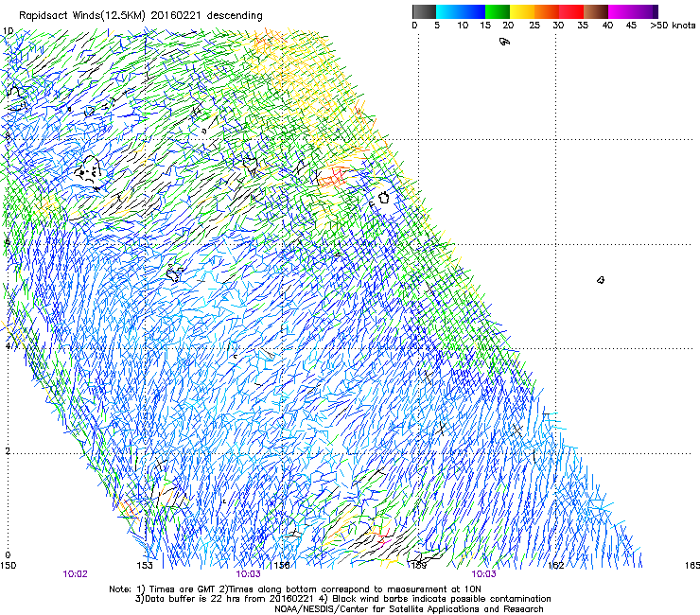This screenshot has height=615, width=700.
Task: Click the '>50 knots' legend label
Action: click(673, 26)
